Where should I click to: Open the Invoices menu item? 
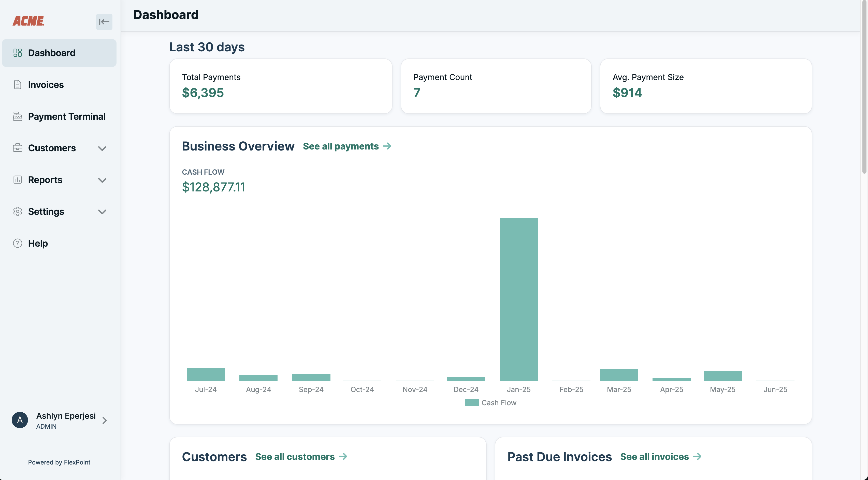pyautogui.click(x=46, y=85)
